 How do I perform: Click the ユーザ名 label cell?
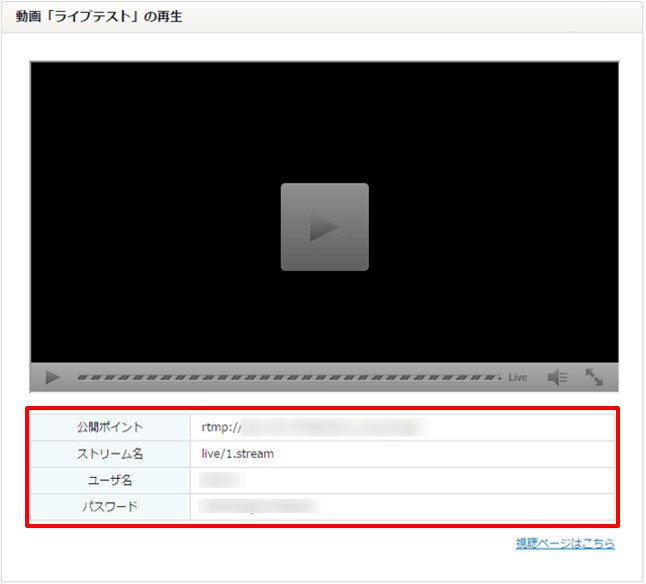tap(110, 480)
